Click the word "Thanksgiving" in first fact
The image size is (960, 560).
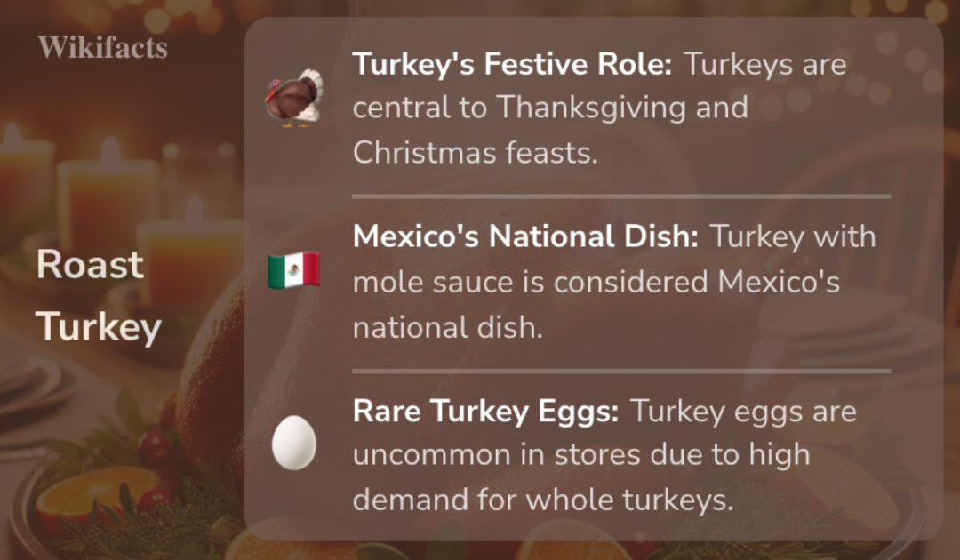point(590,108)
